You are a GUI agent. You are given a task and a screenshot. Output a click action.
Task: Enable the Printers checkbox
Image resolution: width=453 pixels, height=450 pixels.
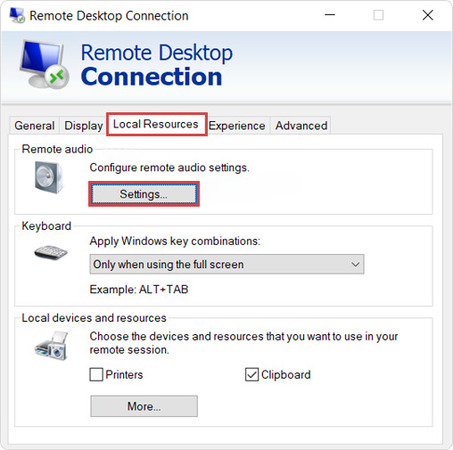96,375
